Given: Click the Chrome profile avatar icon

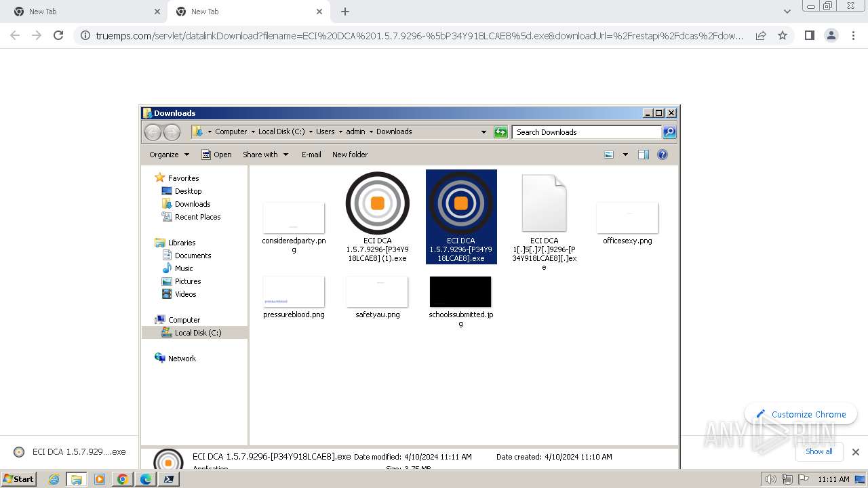Looking at the screenshot, I should tap(831, 35).
